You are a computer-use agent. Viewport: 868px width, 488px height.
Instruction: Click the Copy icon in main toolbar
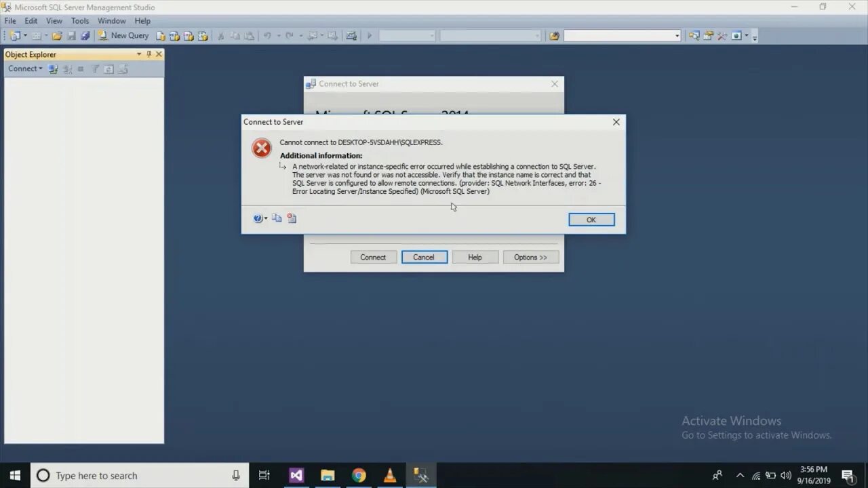(235, 35)
